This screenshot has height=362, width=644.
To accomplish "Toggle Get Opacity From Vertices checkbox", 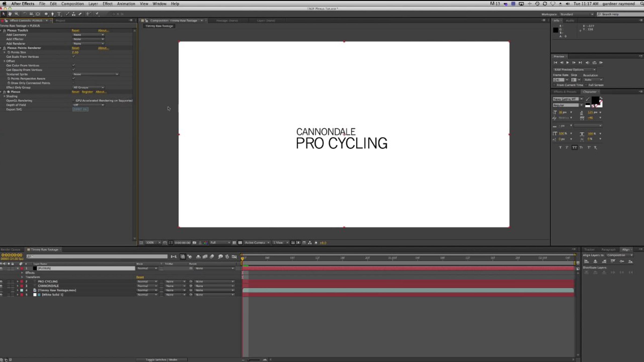I will [74, 70].
